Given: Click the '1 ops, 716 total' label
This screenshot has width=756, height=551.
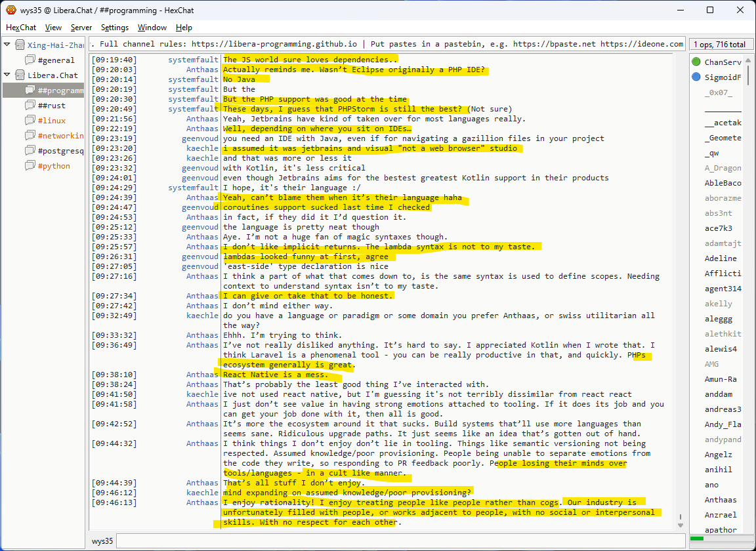Looking at the screenshot, I should 720,45.
